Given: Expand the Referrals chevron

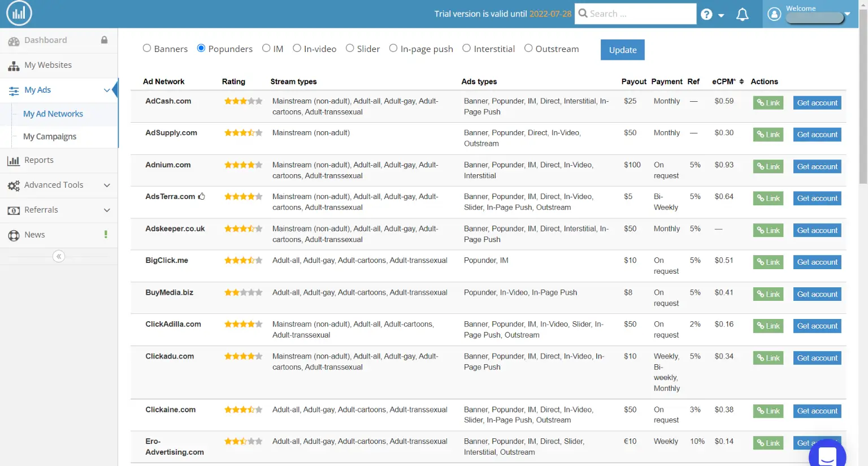Looking at the screenshot, I should point(107,210).
